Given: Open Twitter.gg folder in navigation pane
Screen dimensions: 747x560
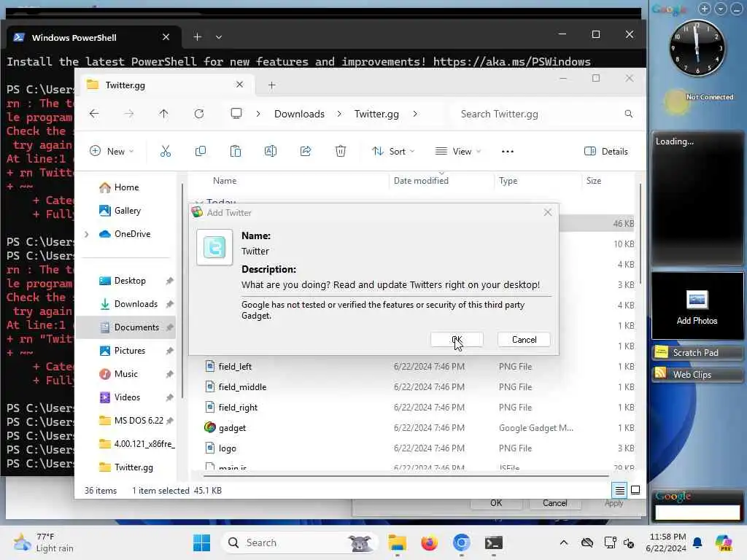Looking at the screenshot, I should point(133,467).
